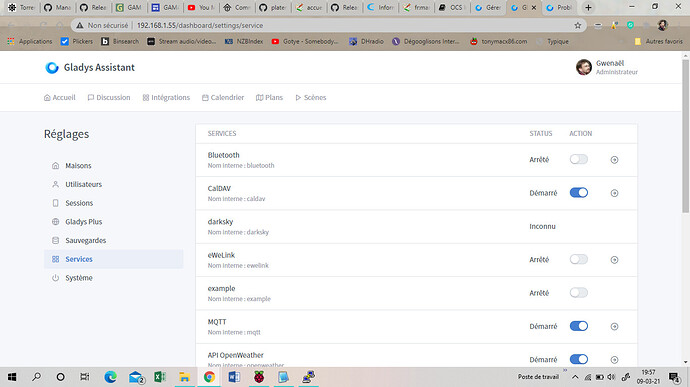Enable the example service toggle

tap(579, 293)
